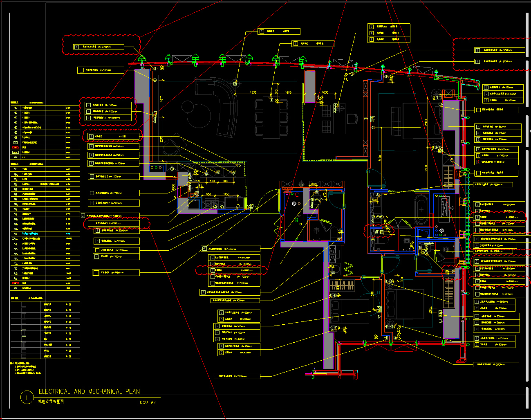Pick the 1695 dimension text
531x420 pixels.
click(288, 92)
